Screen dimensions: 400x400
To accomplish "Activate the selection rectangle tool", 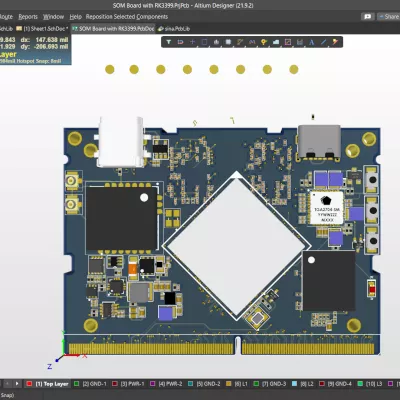I will 204,42.
